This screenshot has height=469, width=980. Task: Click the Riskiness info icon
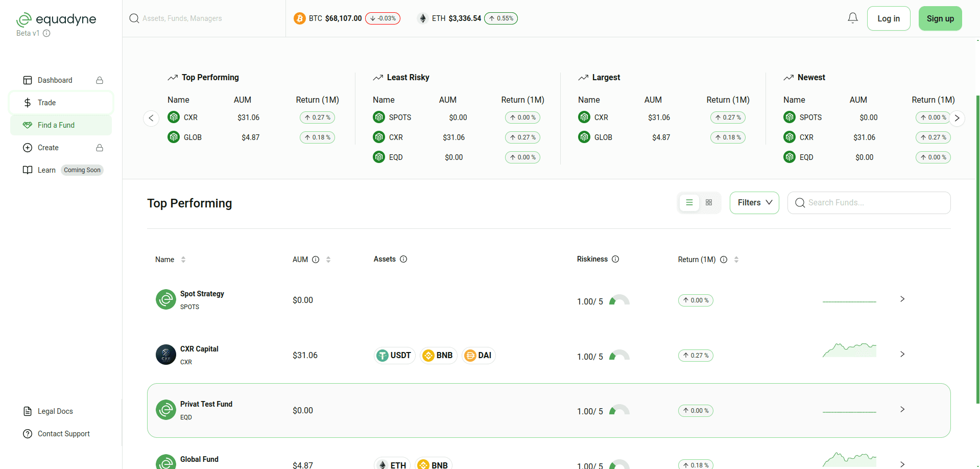click(x=615, y=259)
